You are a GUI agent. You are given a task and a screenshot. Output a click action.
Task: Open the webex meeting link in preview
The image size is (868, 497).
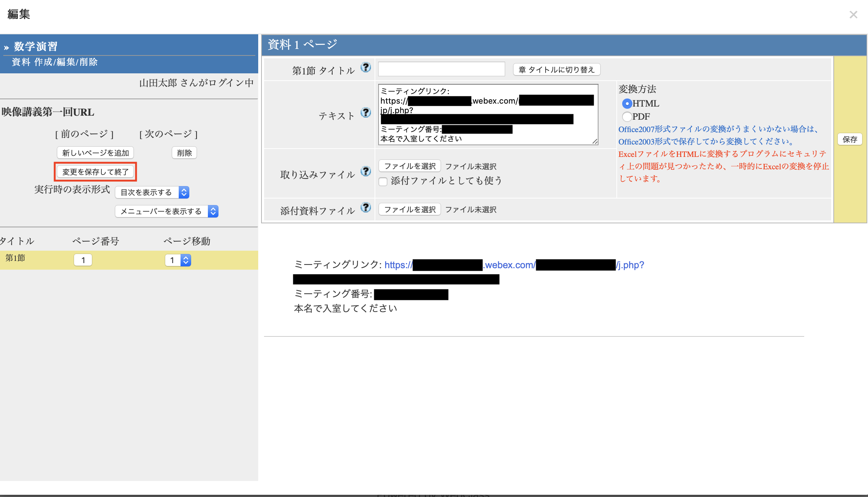coord(514,265)
